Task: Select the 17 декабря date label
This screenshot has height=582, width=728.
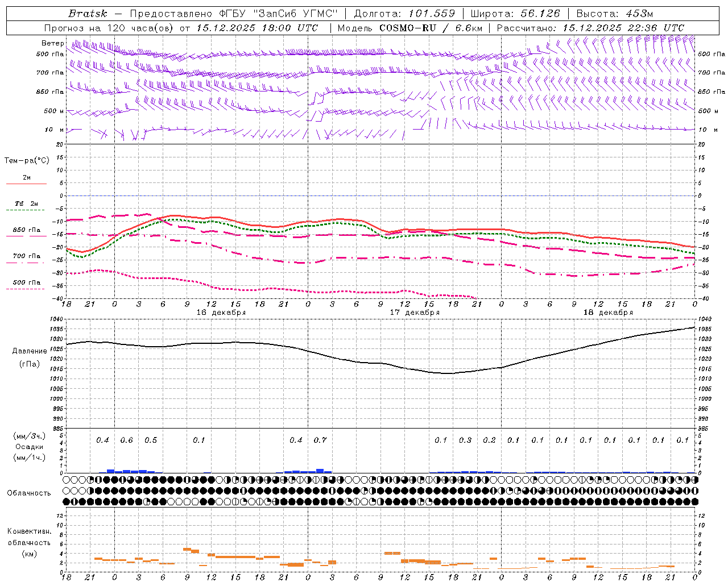Action: (415, 313)
